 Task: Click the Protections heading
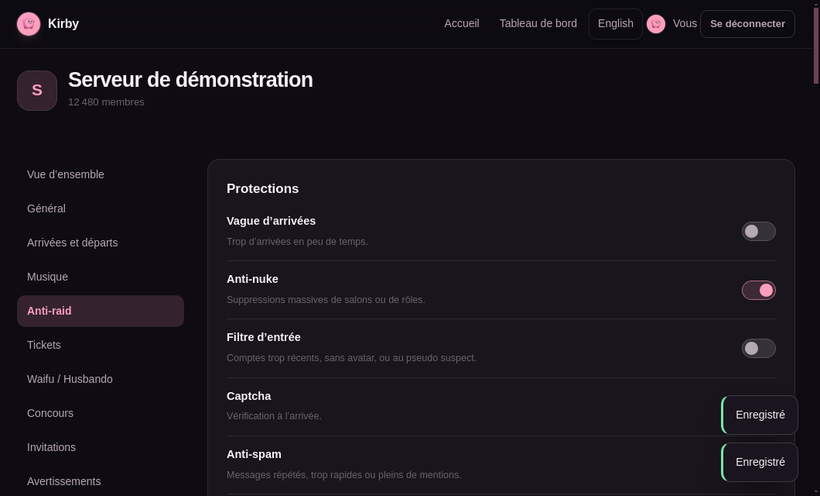263,188
